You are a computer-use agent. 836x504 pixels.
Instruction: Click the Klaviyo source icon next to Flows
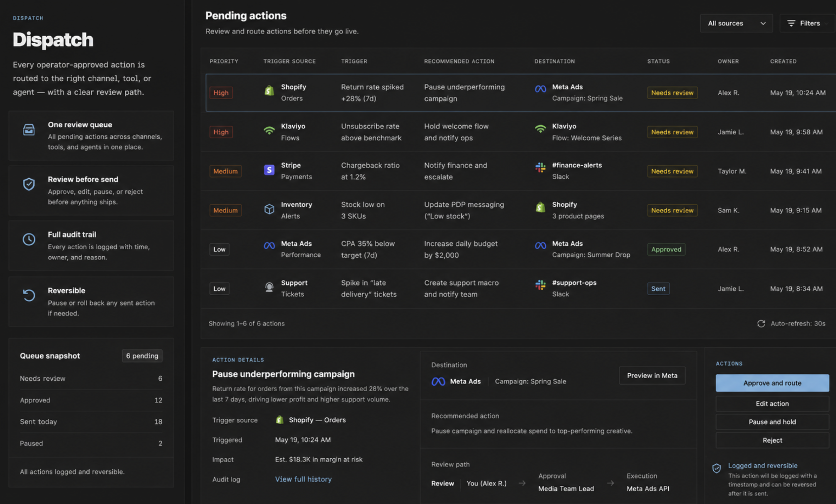click(x=269, y=130)
